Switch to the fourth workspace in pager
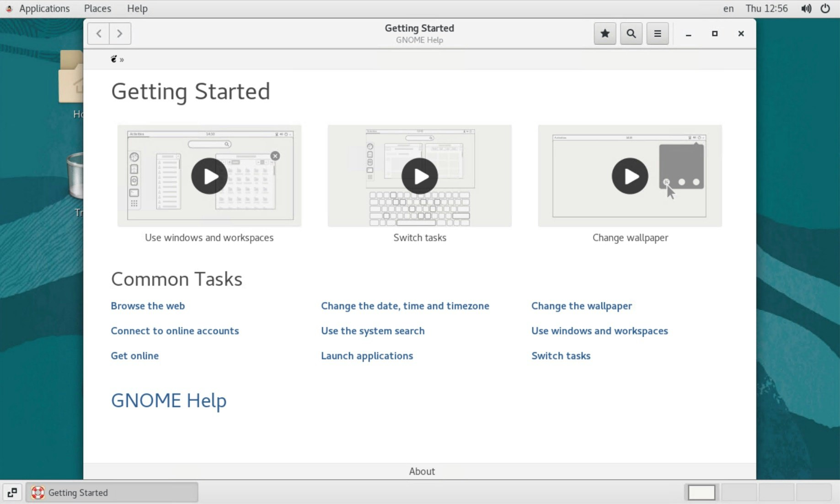Viewport: 840px width, 504px height. [813, 493]
